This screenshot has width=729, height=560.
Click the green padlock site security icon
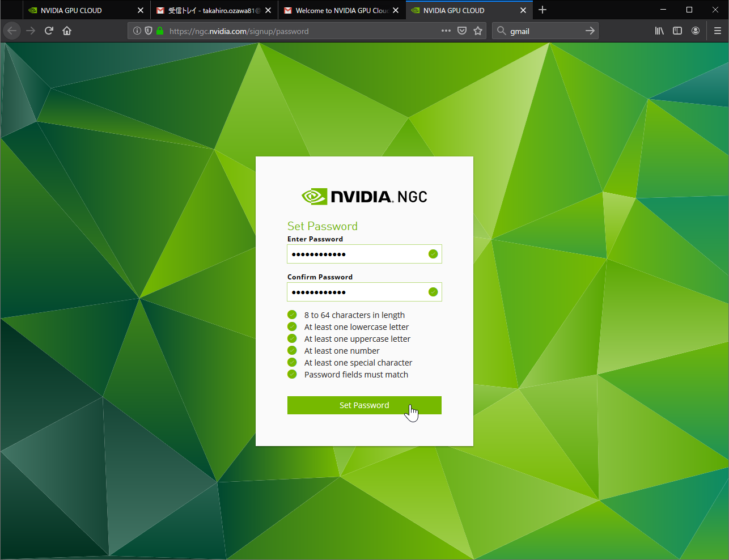point(160,31)
